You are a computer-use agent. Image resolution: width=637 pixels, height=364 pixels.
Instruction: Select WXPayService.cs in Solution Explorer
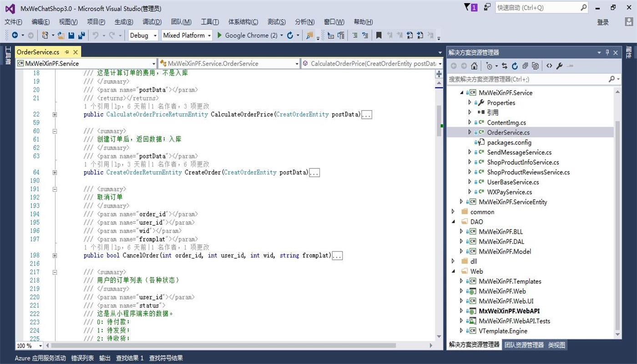(509, 192)
